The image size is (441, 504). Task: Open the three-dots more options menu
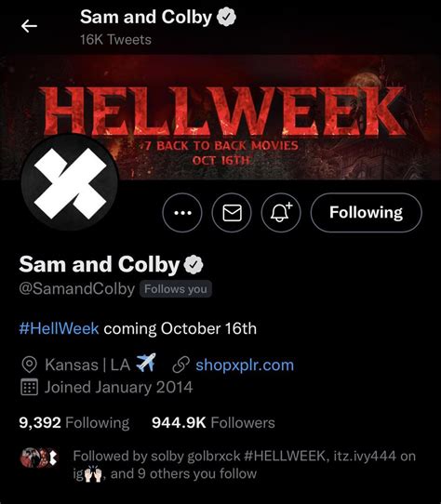(182, 212)
